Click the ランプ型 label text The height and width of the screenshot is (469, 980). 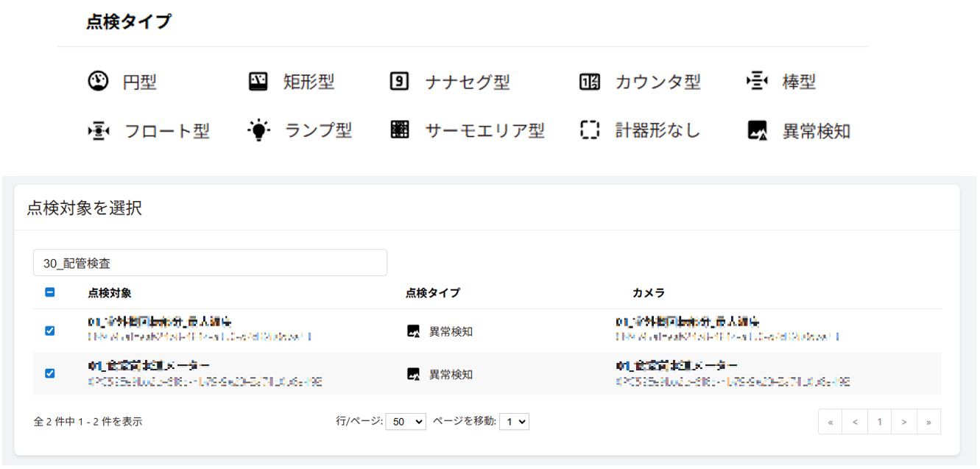pyautogui.click(x=319, y=131)
